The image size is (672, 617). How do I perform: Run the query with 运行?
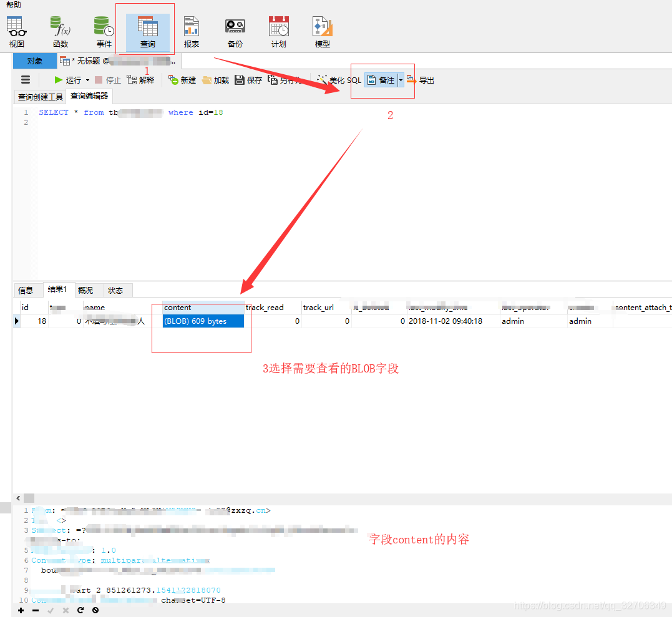point(71,80)
